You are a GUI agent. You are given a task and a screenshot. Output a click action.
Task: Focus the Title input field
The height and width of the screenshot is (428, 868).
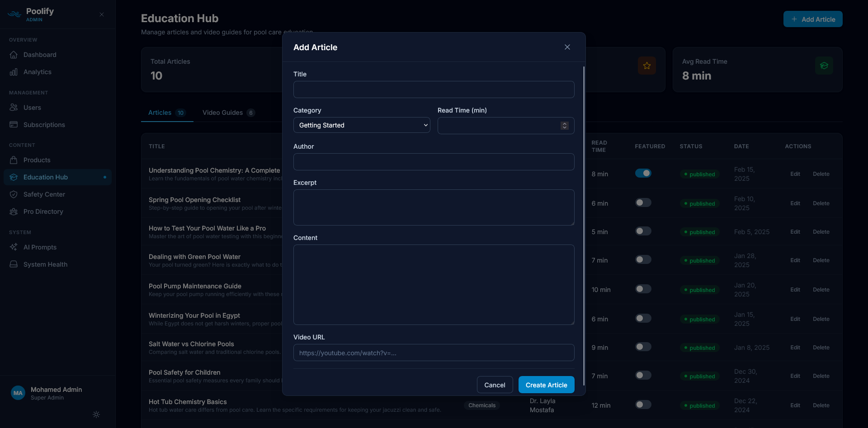click(434, 89)
